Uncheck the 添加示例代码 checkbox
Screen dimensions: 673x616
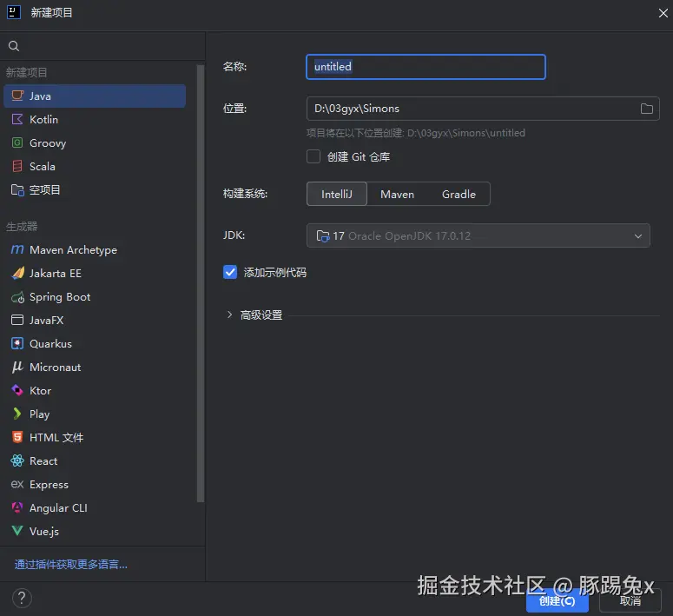[x=230, y=272]
